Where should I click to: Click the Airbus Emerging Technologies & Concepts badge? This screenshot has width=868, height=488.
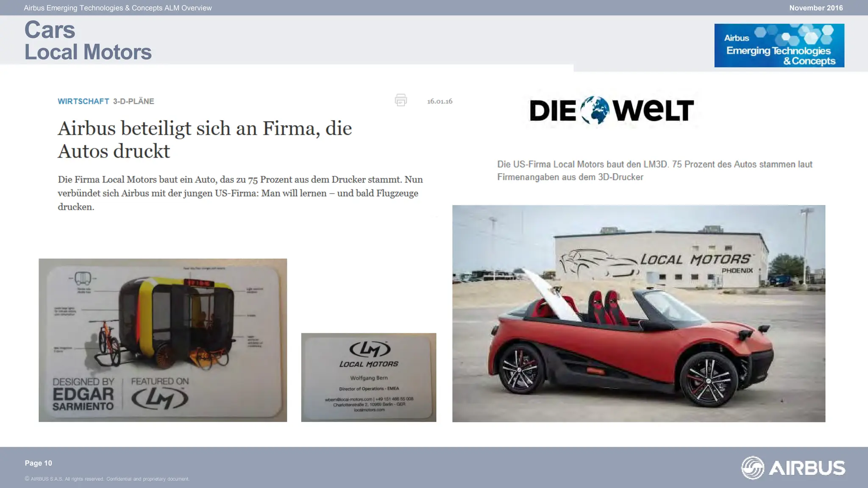pos(779,45)
